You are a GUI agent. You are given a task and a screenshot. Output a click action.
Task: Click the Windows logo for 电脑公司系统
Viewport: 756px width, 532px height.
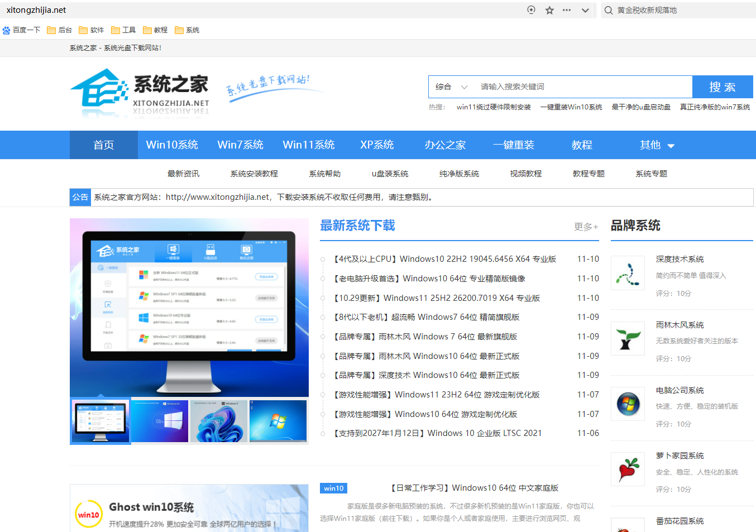click(x=628, y=403)
